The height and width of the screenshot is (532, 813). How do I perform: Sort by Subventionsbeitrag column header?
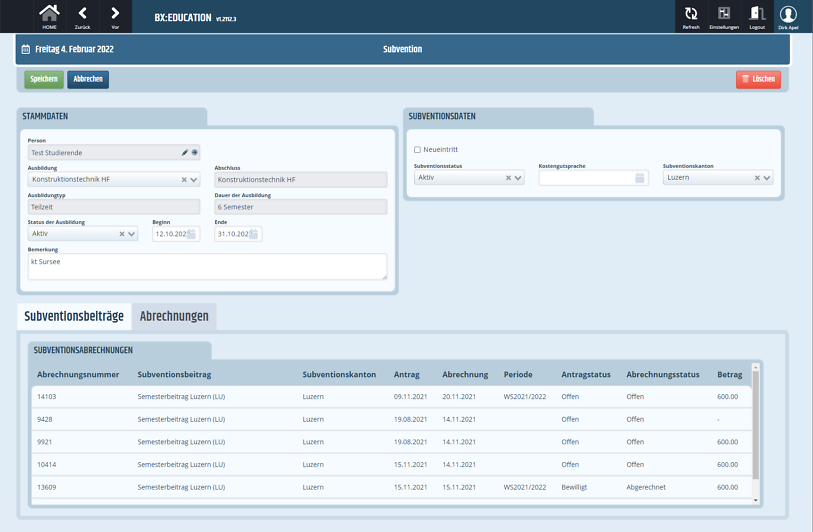(x=174, y=374)
